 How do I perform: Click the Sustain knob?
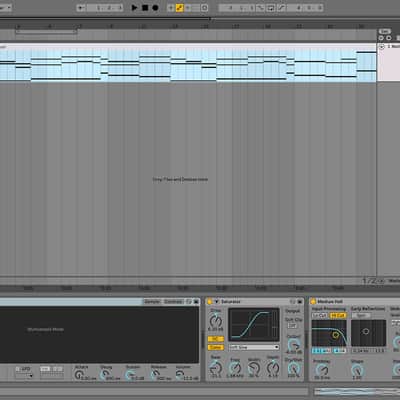pyautogui.click(x=129, y=375)
